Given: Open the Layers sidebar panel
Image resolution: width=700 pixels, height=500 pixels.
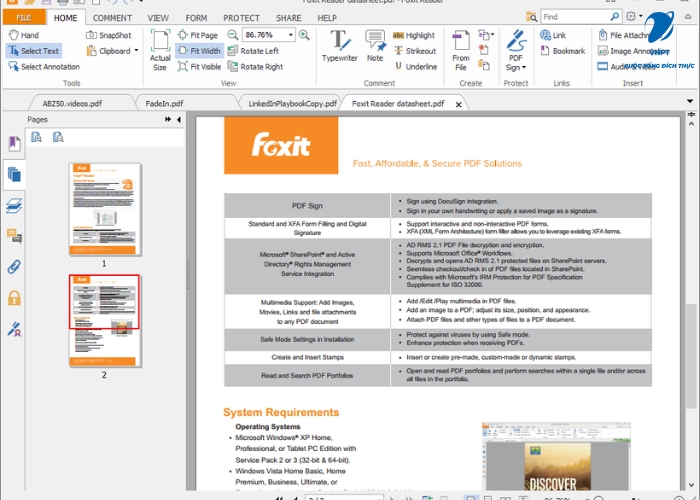Looking at the screenshot, I should [x=14, y=205].
